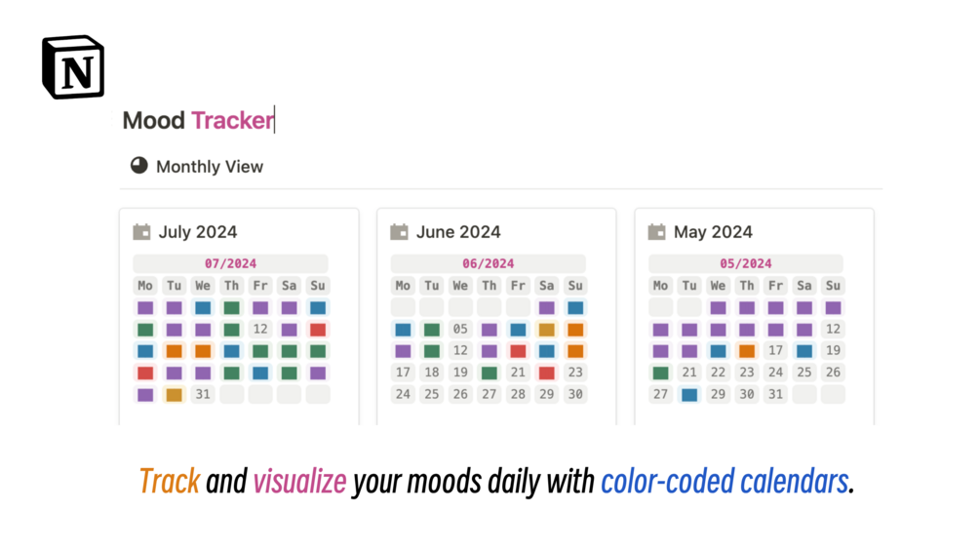This screenshot has height=551, width=980.
Task: Select the 06/2024 month header
Action: [488, 263]
